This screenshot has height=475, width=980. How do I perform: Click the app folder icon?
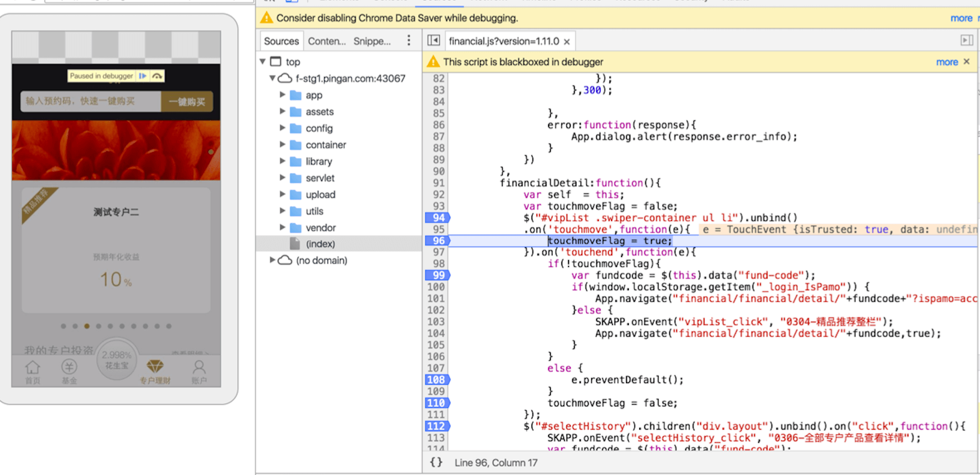295,95
